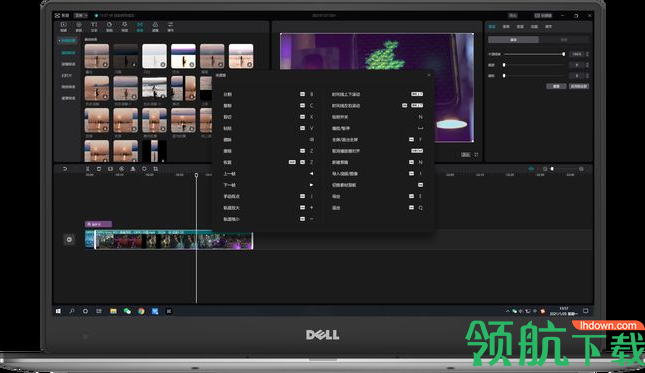Open Chrome from the taskbar
Screen dimensions: 645x373
(x=141, y=311)
